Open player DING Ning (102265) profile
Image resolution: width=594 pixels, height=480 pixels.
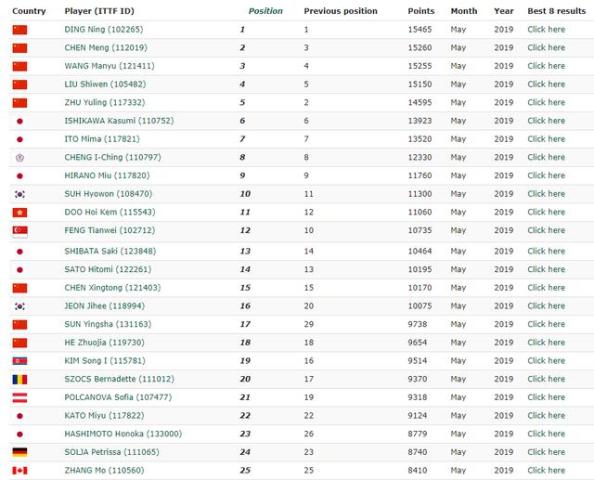[104, 30]
